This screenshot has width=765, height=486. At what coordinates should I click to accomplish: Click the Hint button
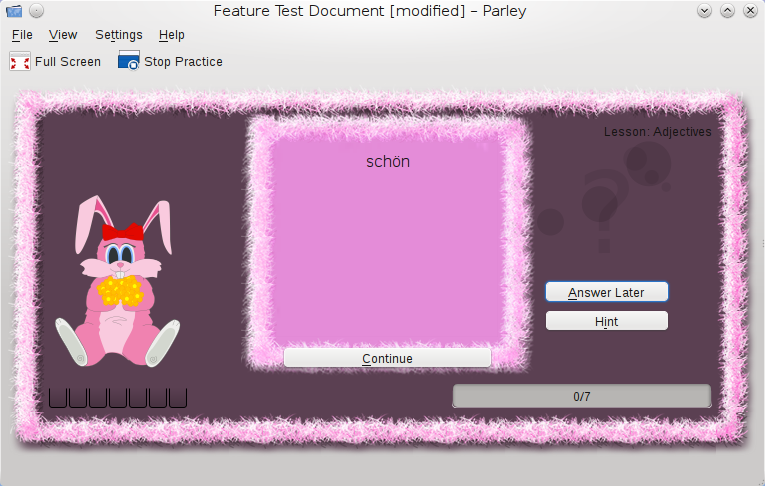click(x=606, y=322)
